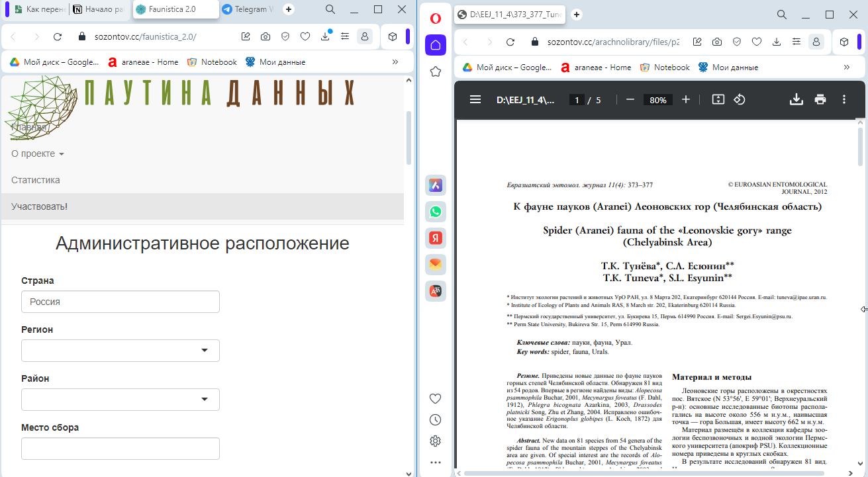Reload the PDF window page
868x477 pixels.
[510, 42]
